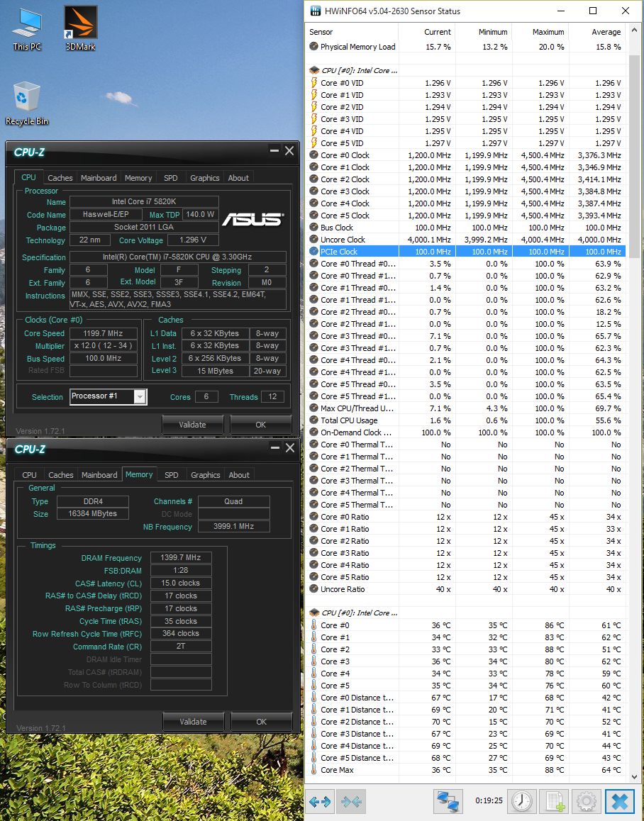Screen dimensions: 644x821
Task: Click the Maximum column header
Action: point(540,32)
